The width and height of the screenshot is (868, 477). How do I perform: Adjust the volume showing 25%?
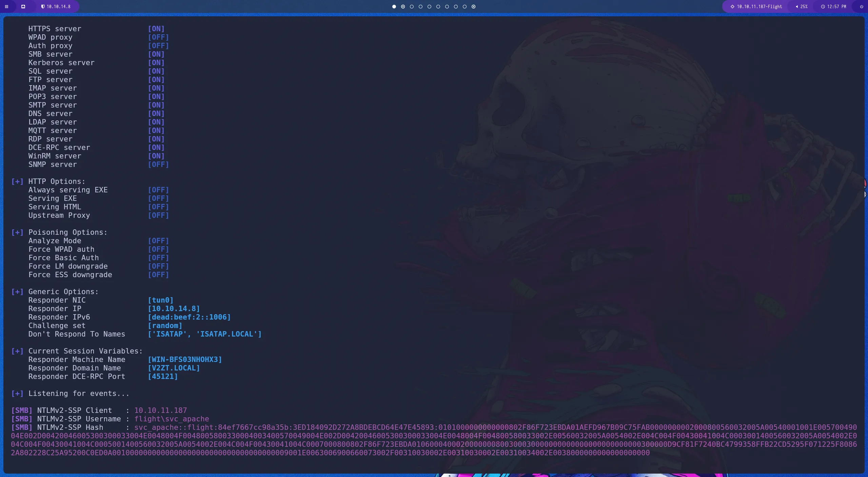point(803,6)
